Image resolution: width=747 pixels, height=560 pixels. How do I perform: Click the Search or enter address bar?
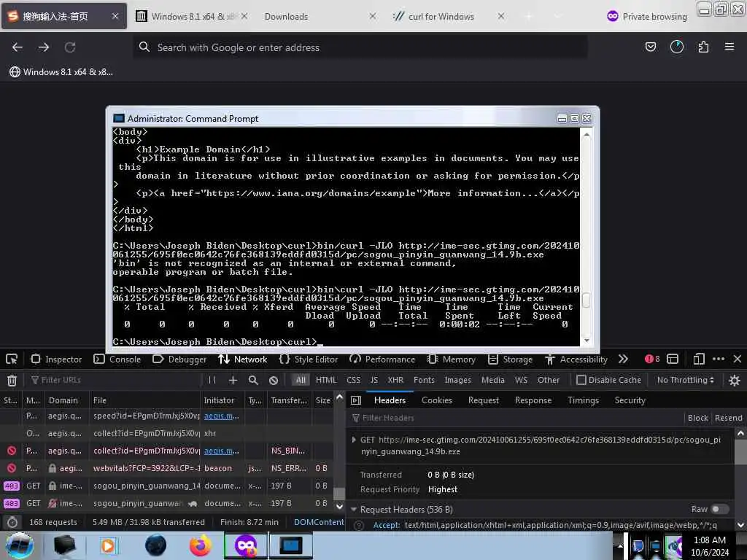360,47
